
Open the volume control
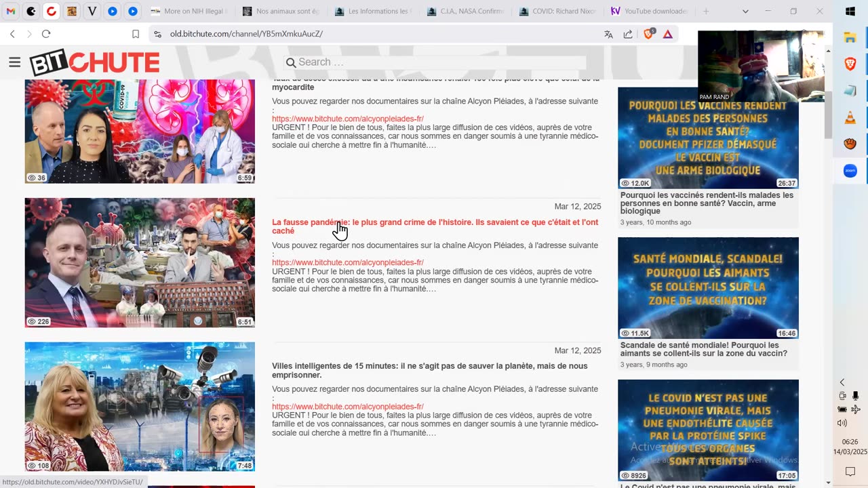click(843, 423)
